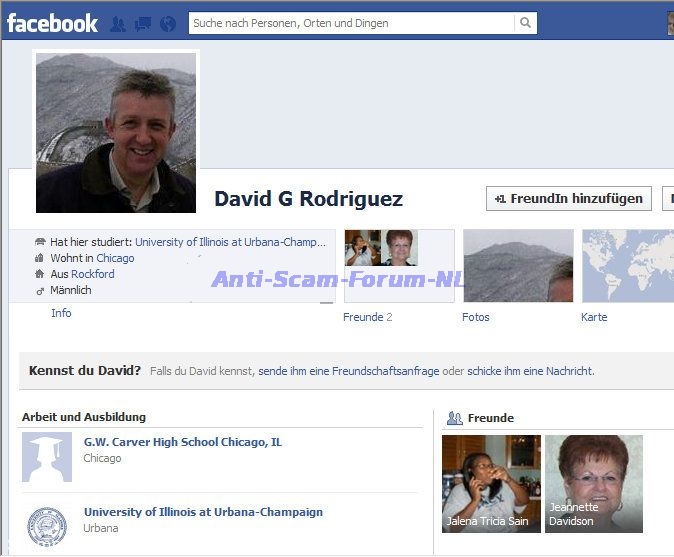This screenshot has height=557, width=674.
Task: Click the Freunde section header icon
Action: pos(454,418)
